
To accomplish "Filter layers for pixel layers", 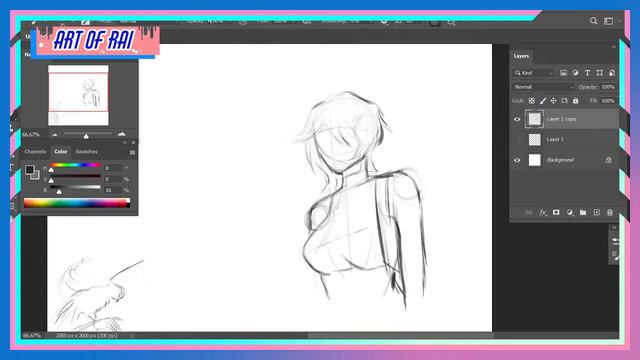I will click(563, 73).
